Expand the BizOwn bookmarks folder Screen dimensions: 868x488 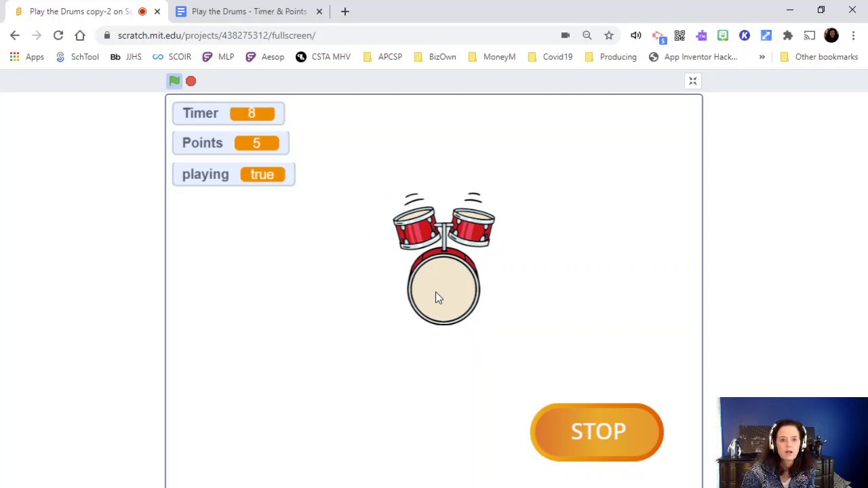tap(435, 57)
